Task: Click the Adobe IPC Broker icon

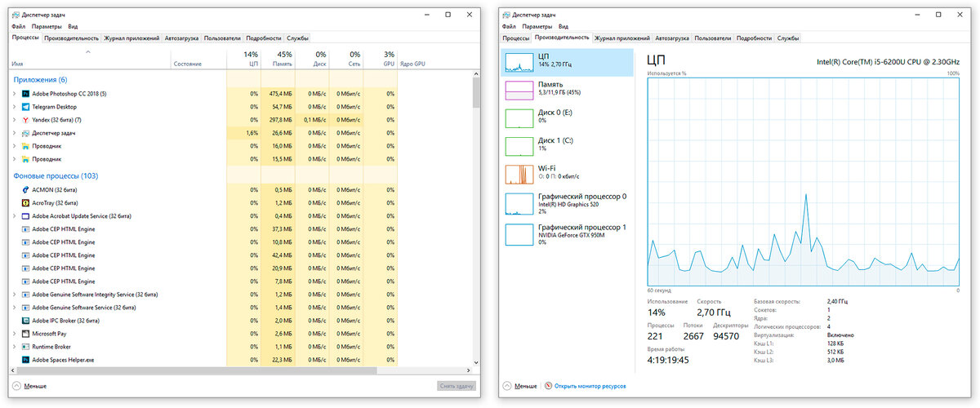Action: click(26, 321)
